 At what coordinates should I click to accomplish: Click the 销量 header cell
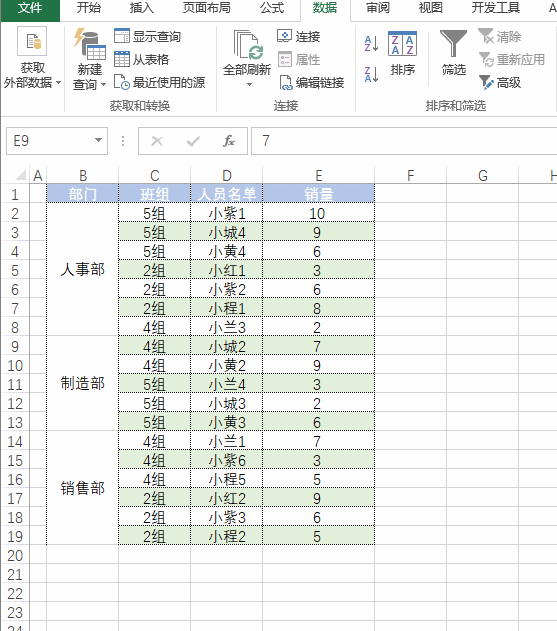click(x=319, y=194)
